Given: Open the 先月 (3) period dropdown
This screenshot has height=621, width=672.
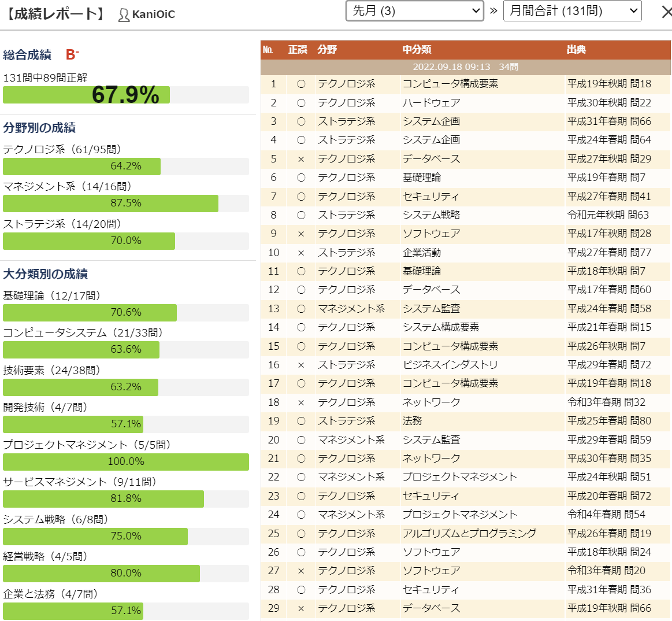Looking at the screenshot, I should tap(414, 11).
